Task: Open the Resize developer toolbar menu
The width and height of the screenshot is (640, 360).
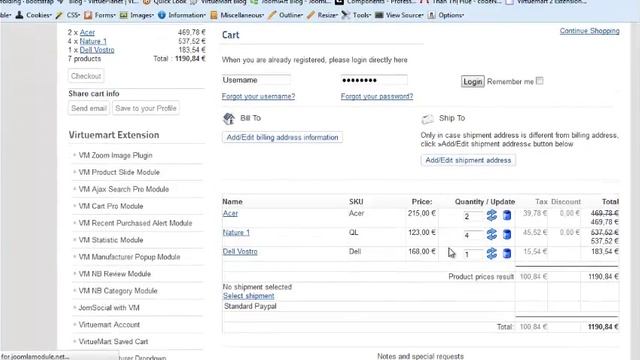Action: [x=323, y=15]
